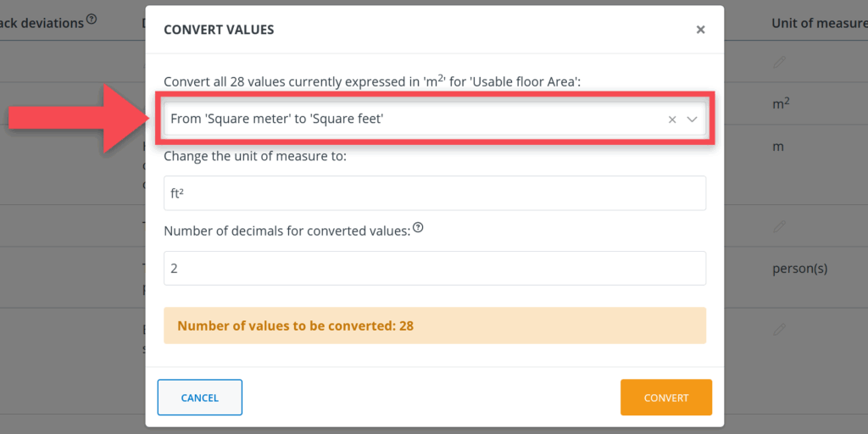Open the 'Square meter' to 'Square feet' dropdown
The height and width of the screenshot is (434, 868).
tap(407, 120)
